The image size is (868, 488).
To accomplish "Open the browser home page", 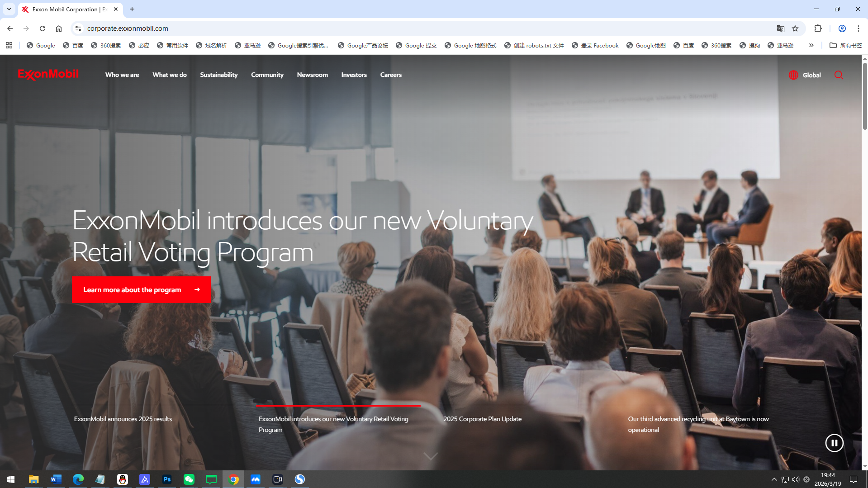I will (x=59, y=28).
